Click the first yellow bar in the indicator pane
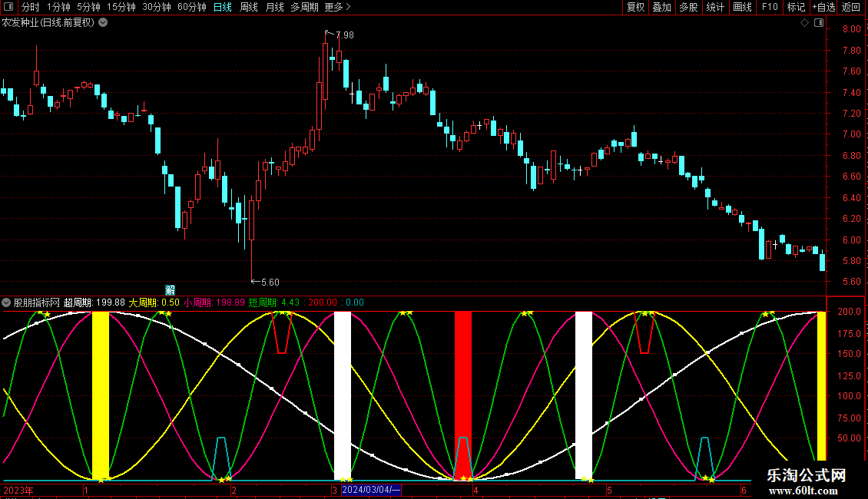The height and width of the screenshot is (499, 868). pos(100,395)
